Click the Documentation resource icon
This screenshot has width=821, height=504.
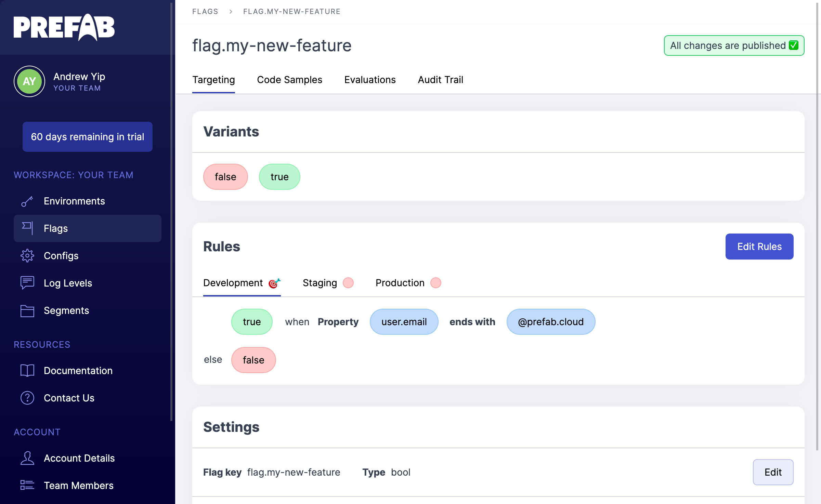[x=28, y=370]
